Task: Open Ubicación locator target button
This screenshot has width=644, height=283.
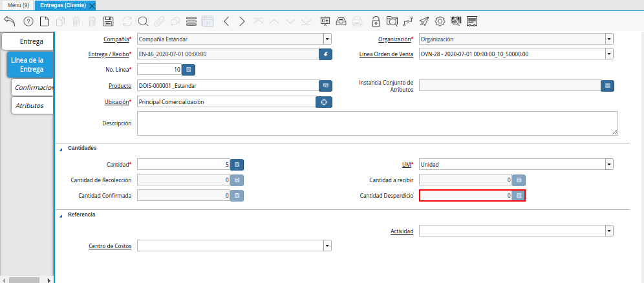Action: tap(324, 102)
